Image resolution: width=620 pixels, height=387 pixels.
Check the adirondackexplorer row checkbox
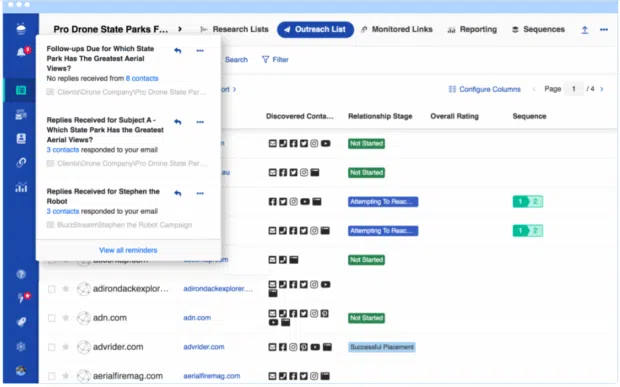tap(51, 289)
